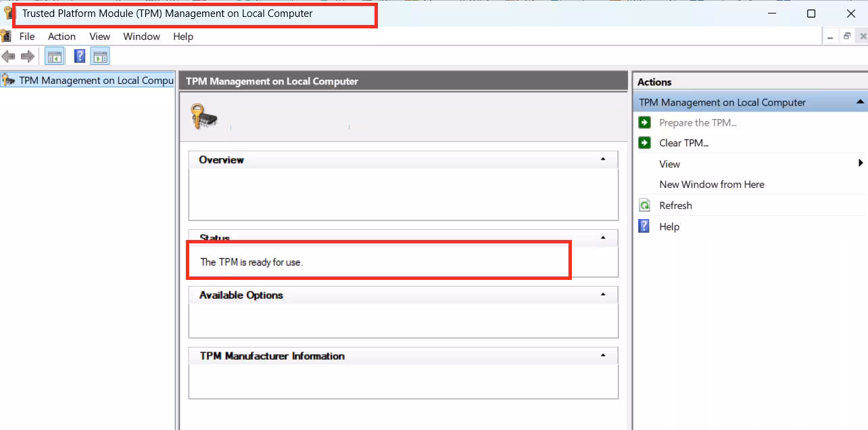868x430 pixels.
Task: Click the green Prepare the TPM icon
Action: (645, 122)
